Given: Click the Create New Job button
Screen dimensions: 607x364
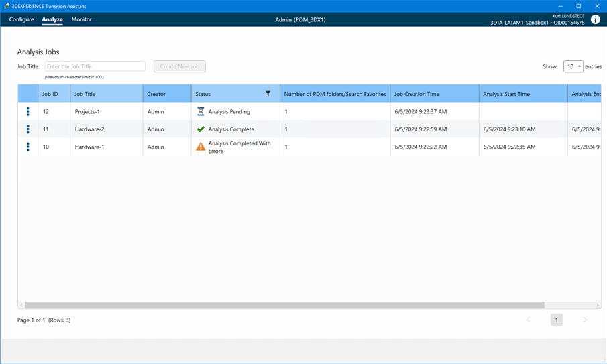Looking at the screenshot, I should [x=179, y=66].
